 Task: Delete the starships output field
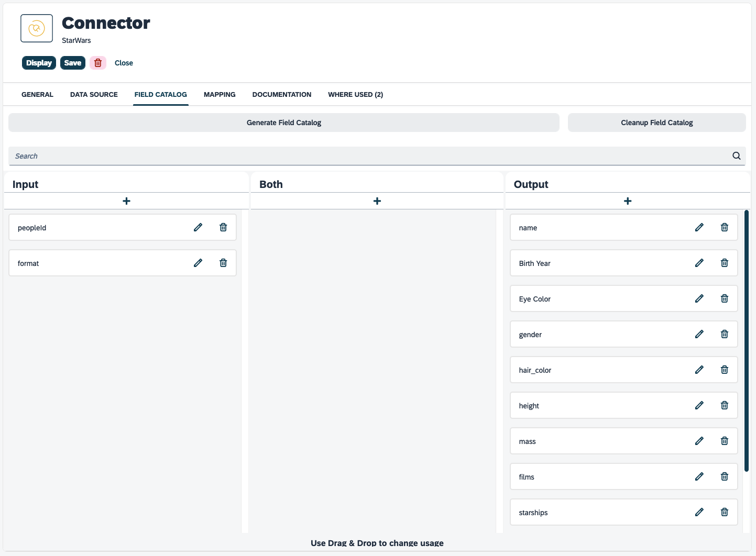point(725,512)
